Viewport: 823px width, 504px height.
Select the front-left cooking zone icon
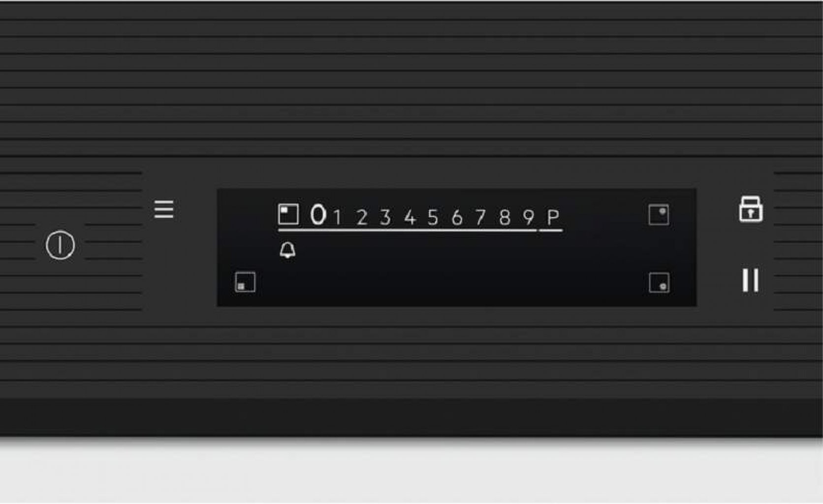[x=245, y=282]
